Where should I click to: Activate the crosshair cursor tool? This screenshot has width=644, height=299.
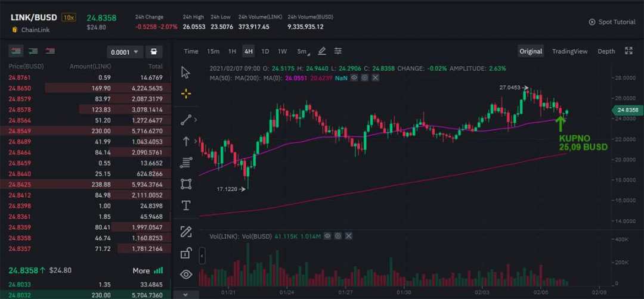tap(185, 94)
